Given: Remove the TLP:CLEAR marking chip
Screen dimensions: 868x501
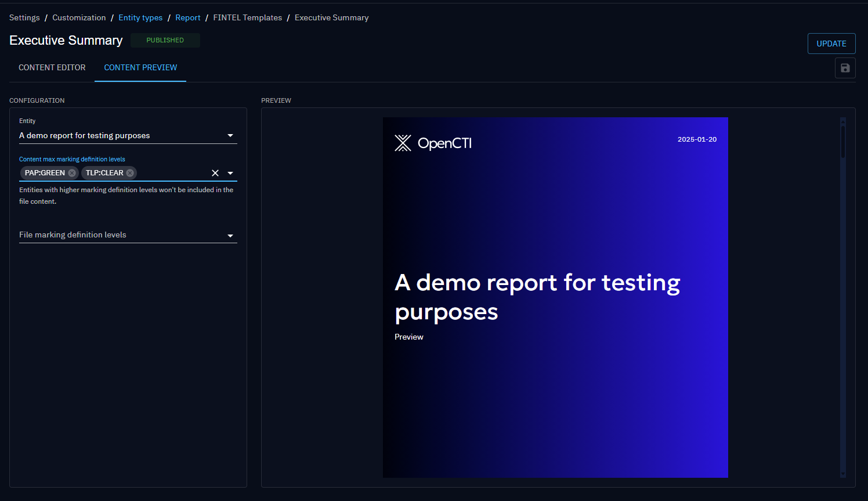Looking at the screenshot, I should click(130, 173).
